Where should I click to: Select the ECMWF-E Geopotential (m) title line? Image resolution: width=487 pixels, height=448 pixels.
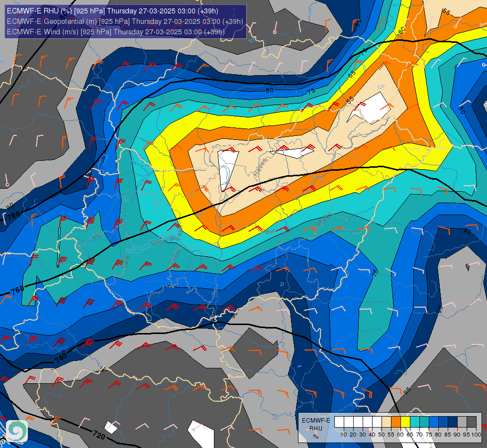coord(125,21)
